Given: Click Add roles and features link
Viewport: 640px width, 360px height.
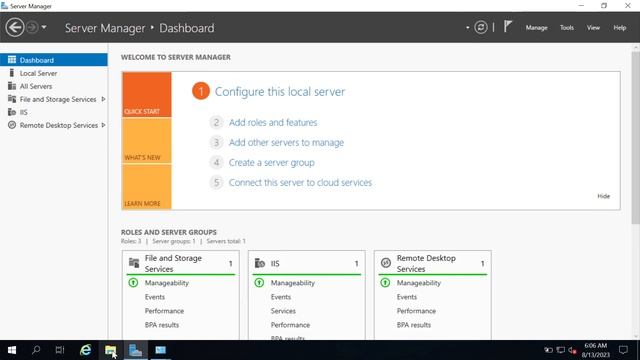Looking at the screenshot, I should pos(273,122).
